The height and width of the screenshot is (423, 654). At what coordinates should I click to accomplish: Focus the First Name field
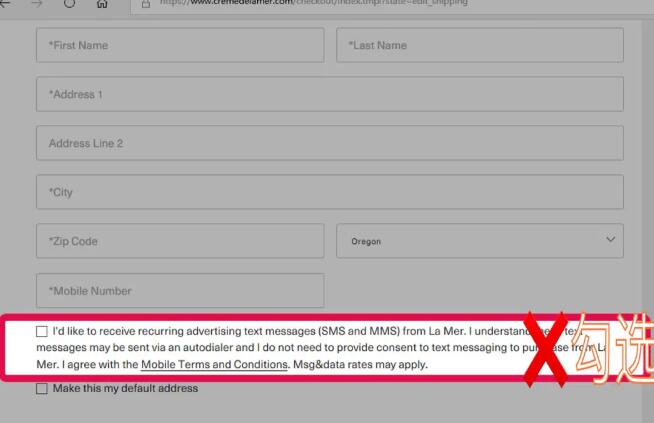[180, 45]
